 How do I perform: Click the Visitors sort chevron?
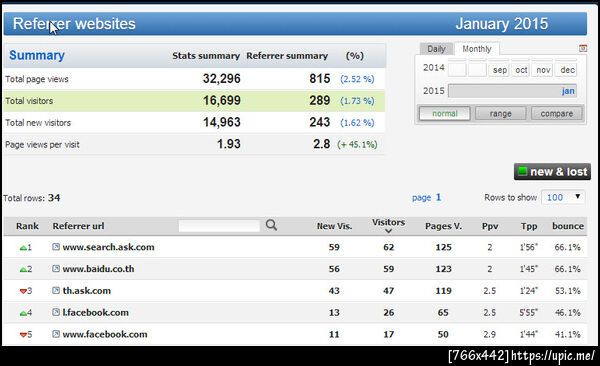pyautogui.click(x=388, y=231)
